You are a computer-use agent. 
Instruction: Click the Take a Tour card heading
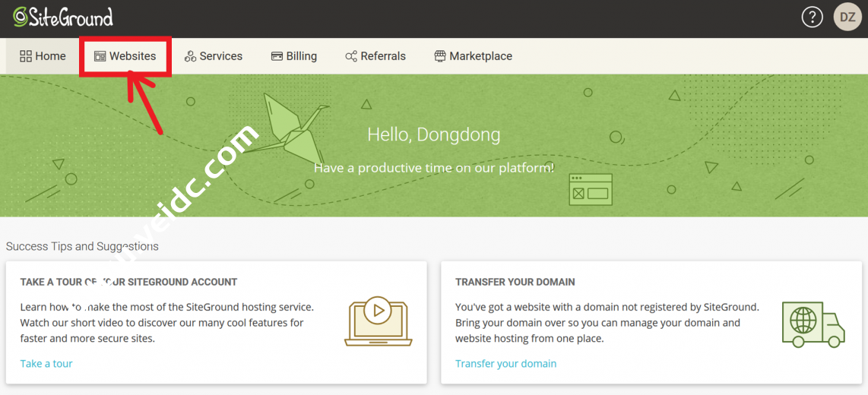[128, 282]
